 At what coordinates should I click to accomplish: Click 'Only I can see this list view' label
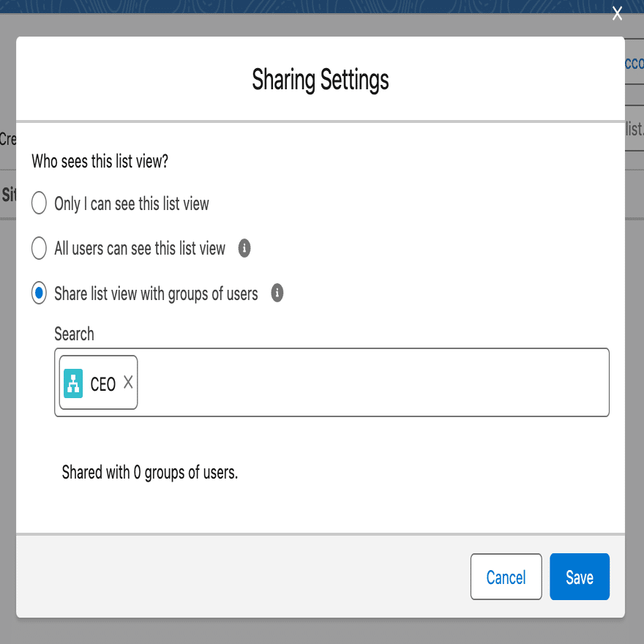pos(132,203)
